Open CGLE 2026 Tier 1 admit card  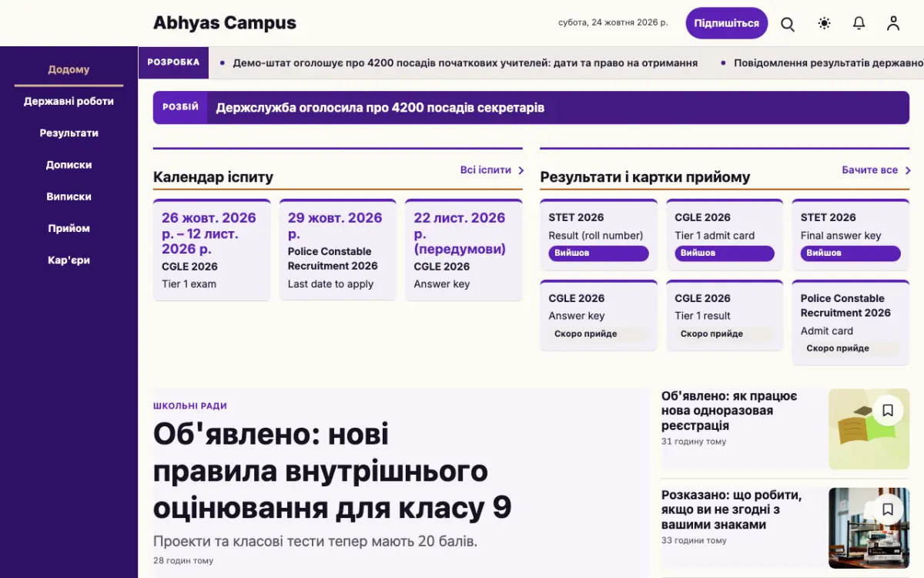(725, 234)
